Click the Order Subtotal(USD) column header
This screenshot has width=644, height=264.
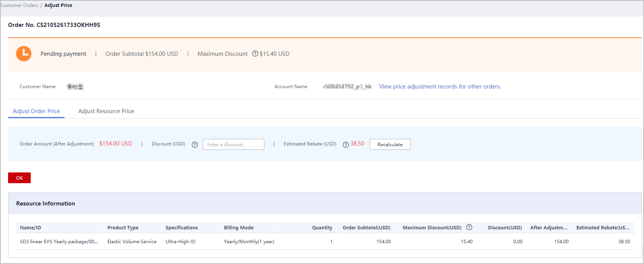tap(366, 228)
